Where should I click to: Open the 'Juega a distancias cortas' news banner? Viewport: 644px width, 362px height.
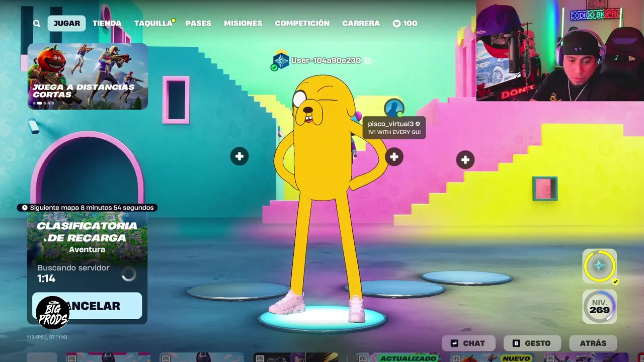click(88, 76)
